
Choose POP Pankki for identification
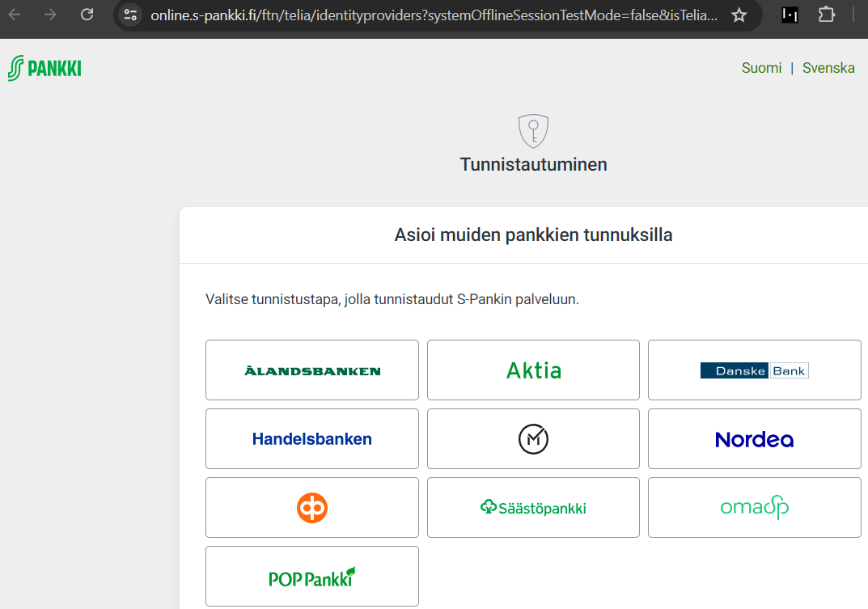(x=312, y=576)
